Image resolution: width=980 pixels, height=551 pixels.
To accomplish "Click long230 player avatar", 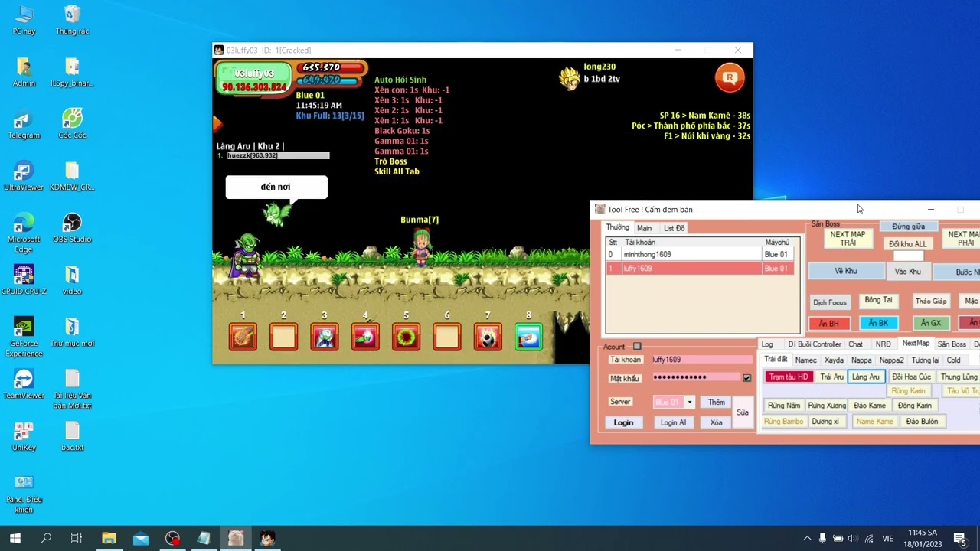I will (569, 78).
